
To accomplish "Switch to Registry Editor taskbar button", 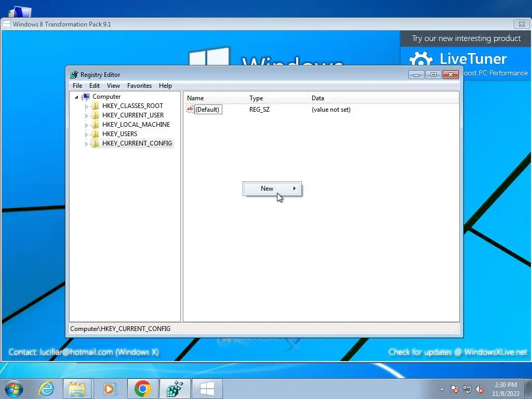I will (175, 389).
